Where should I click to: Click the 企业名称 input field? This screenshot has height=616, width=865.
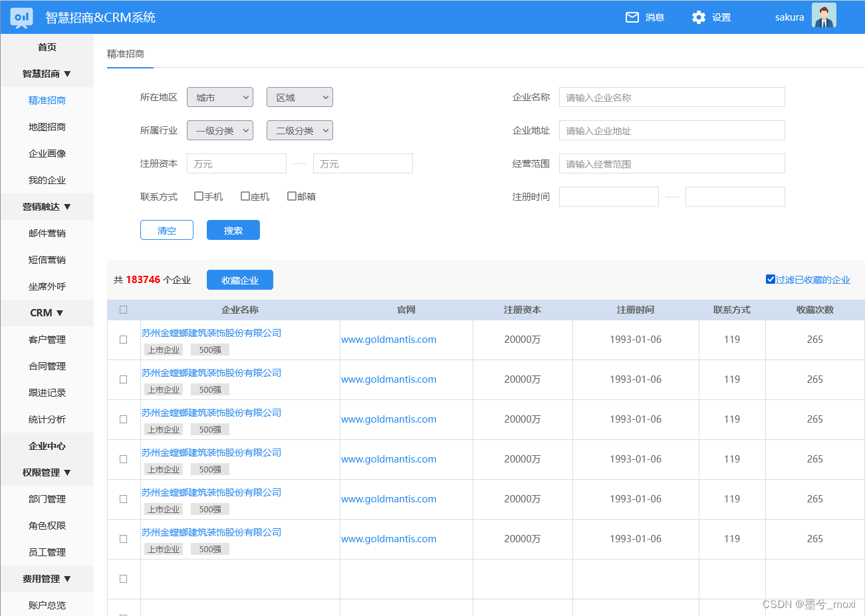[672, 97]
